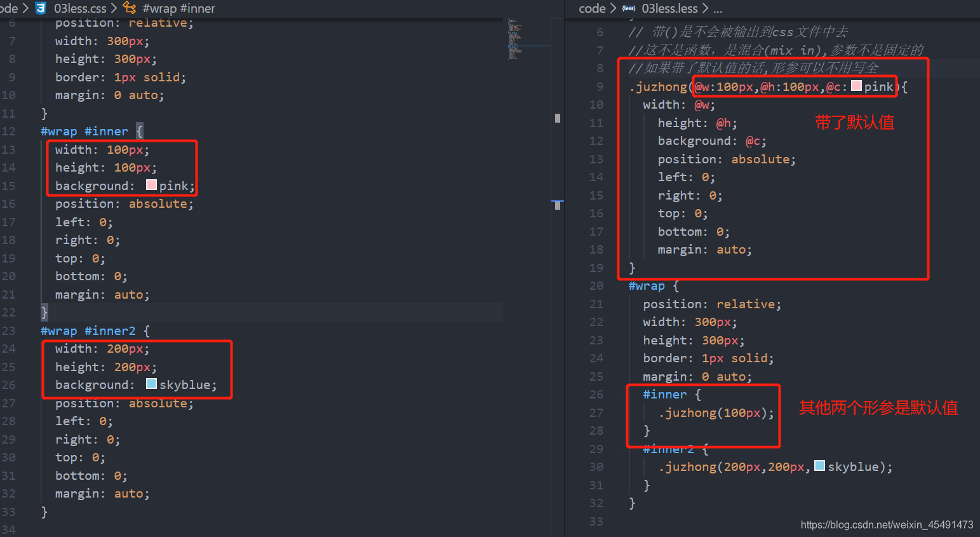The width and height of the screenshot is (980, 537).
Task: Open code folder breadcrumb in right editor
Action: (592, 8)
